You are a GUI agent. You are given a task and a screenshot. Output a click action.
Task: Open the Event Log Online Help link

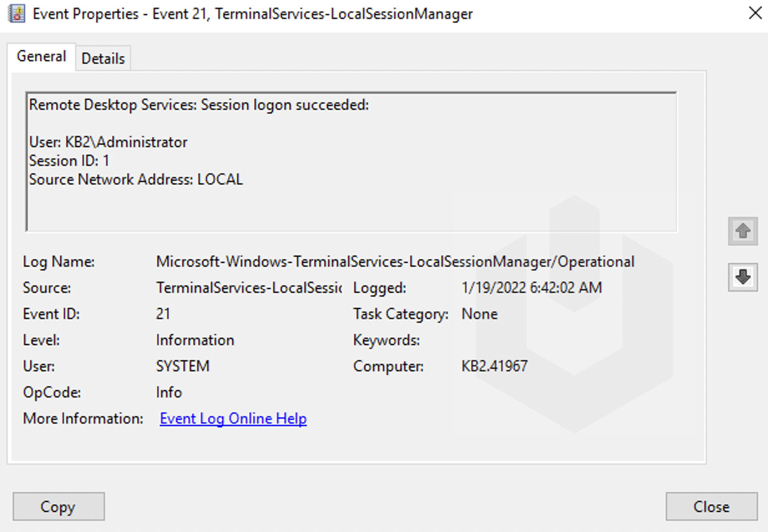233,419
